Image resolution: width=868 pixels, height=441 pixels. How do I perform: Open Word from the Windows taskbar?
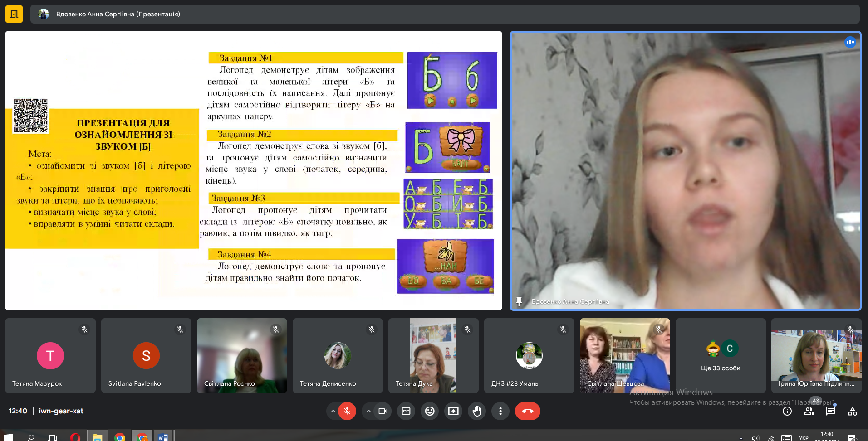163,437
